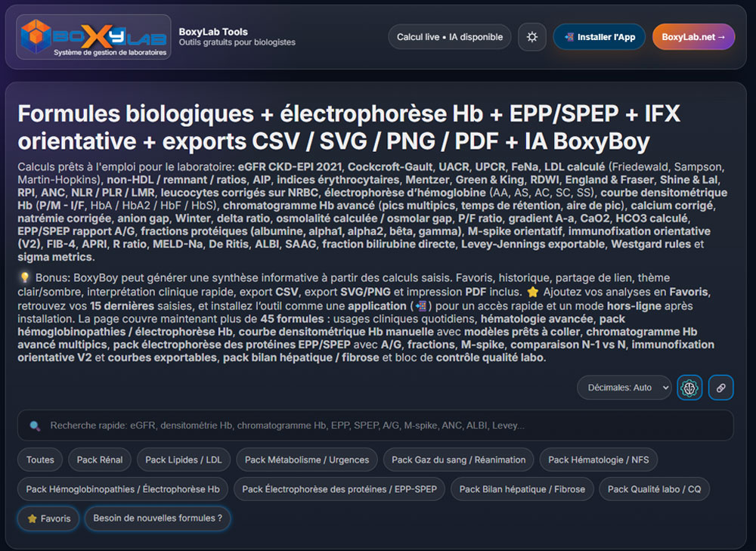The height and width of the screenshot is (551, 756).
Task: Focus the Recherche rapide search field
Action: [376, 426]
